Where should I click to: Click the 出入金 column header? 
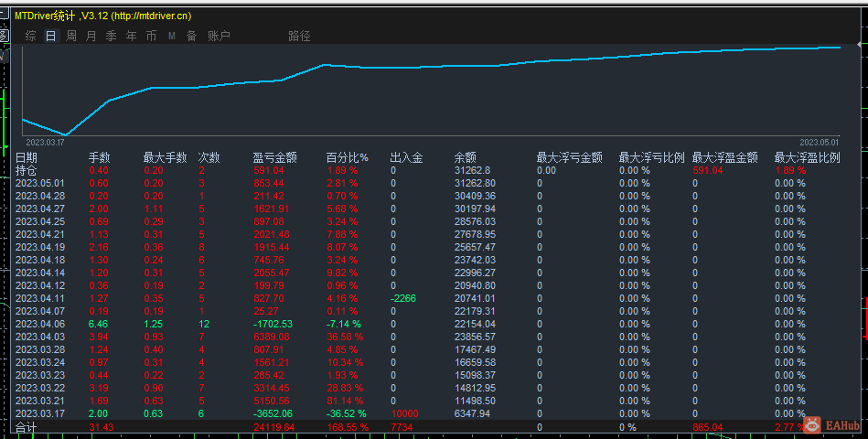tap(406, 158)
